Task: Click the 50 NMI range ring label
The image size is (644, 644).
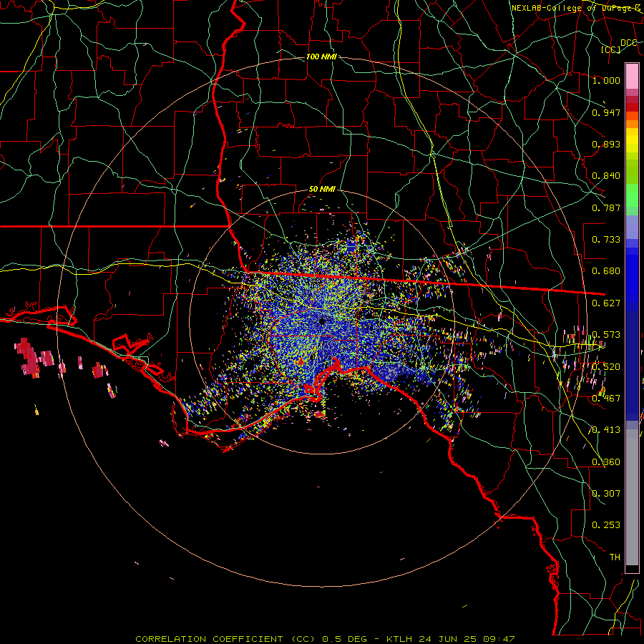Action: [x=322, y=190]
